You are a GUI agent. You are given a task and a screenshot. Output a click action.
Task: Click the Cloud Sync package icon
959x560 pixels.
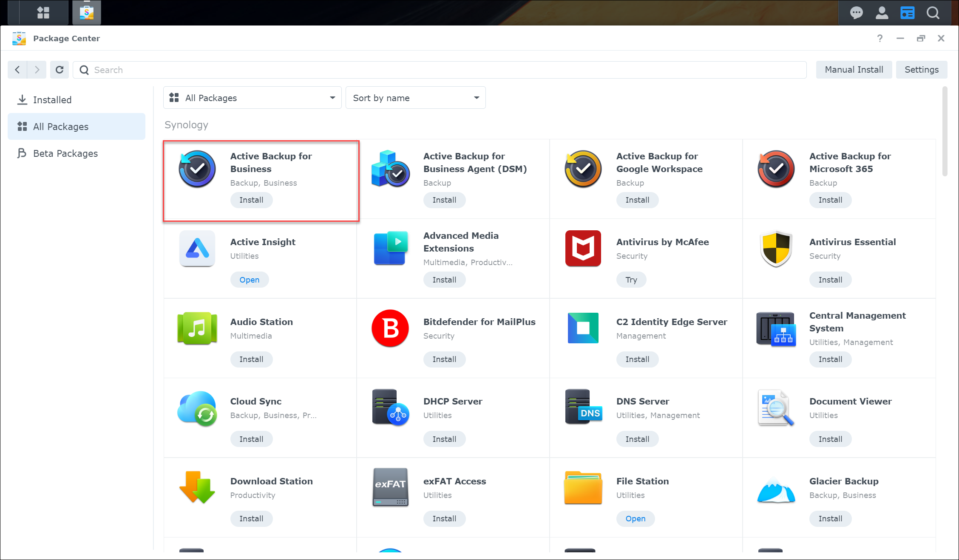click(x=197, y=408)
